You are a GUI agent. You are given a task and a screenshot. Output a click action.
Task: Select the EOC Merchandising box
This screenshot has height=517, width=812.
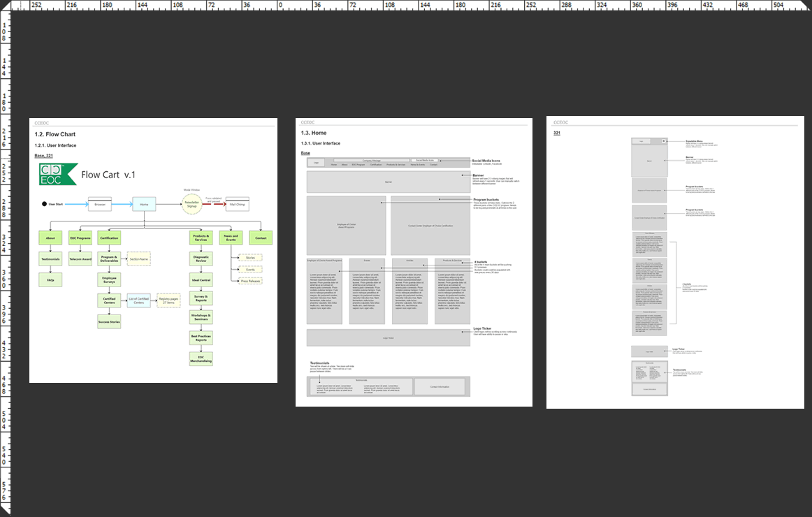point(201,358)
